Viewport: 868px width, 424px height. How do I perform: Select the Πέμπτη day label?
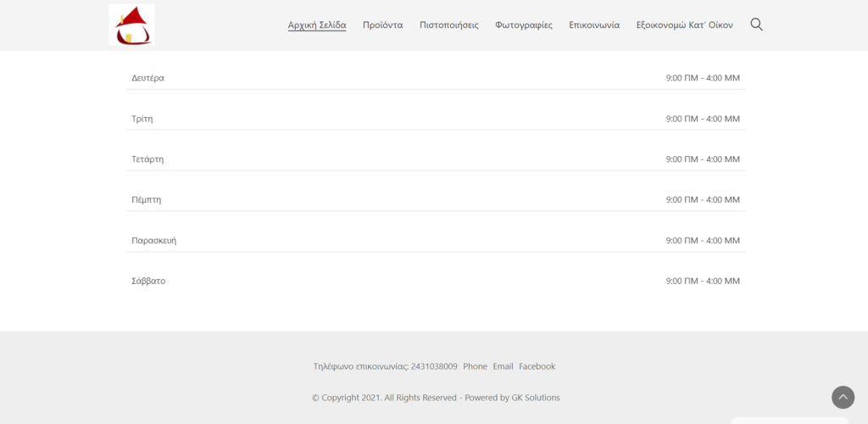[x=146, y=200]
